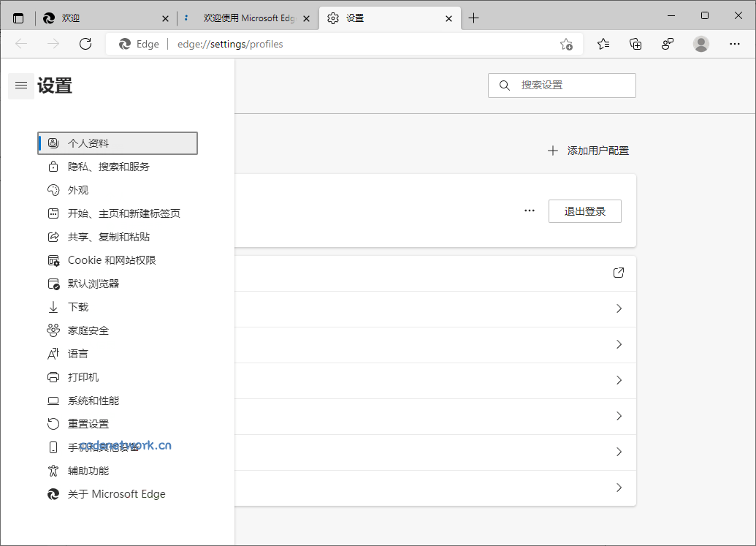Expand the bottom settings row chevron
Image resolution: width=756 pixels, height=546 pixels.
click(x=619, y=488)
